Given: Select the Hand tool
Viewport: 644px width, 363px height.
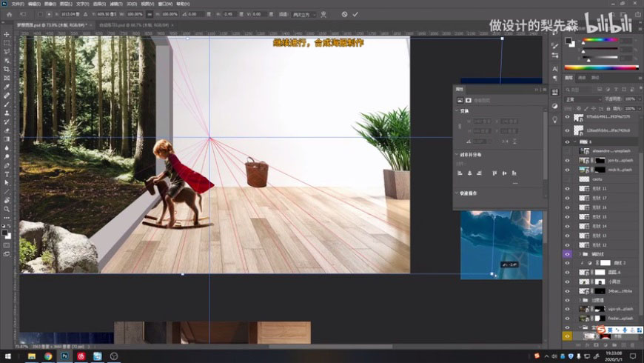Looking at the screenshot, I should click(x=7, y=200).
